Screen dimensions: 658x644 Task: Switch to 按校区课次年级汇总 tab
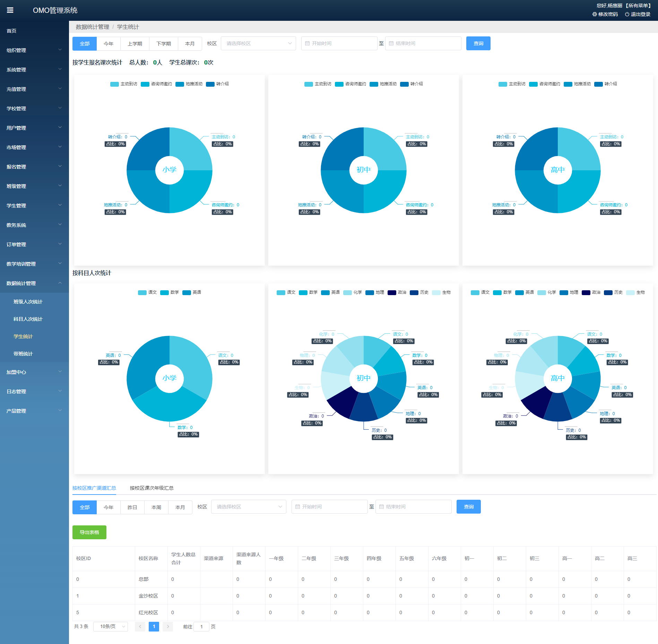pyautogui.click(x=151, y=488)
